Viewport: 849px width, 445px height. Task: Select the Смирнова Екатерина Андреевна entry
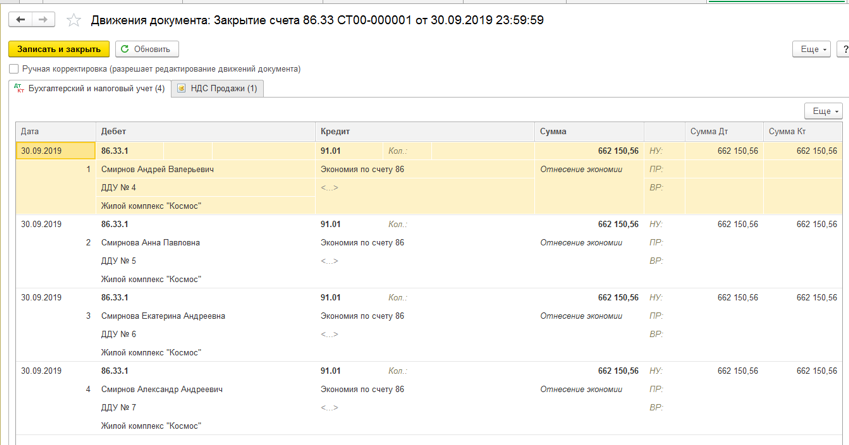(x=163, y=316)
